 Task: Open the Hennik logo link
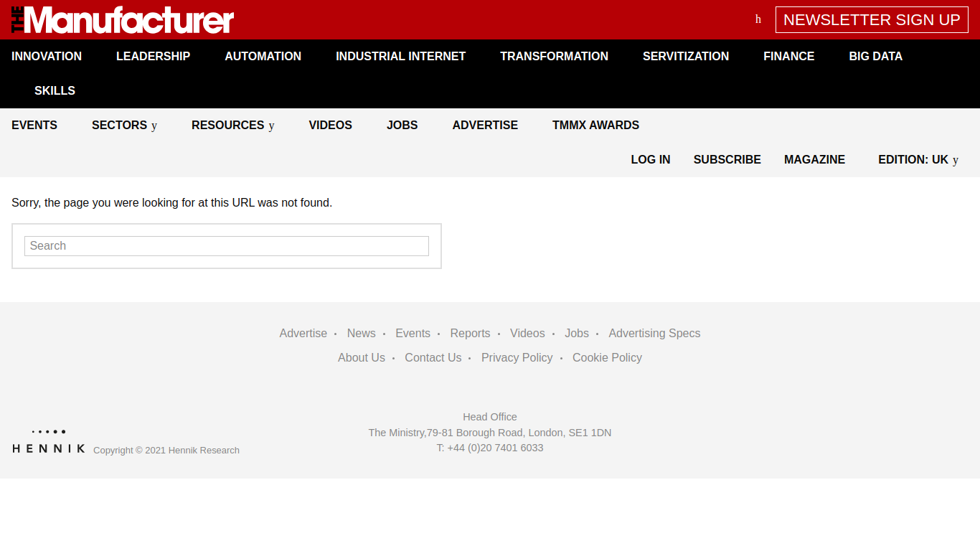point(49,442)
